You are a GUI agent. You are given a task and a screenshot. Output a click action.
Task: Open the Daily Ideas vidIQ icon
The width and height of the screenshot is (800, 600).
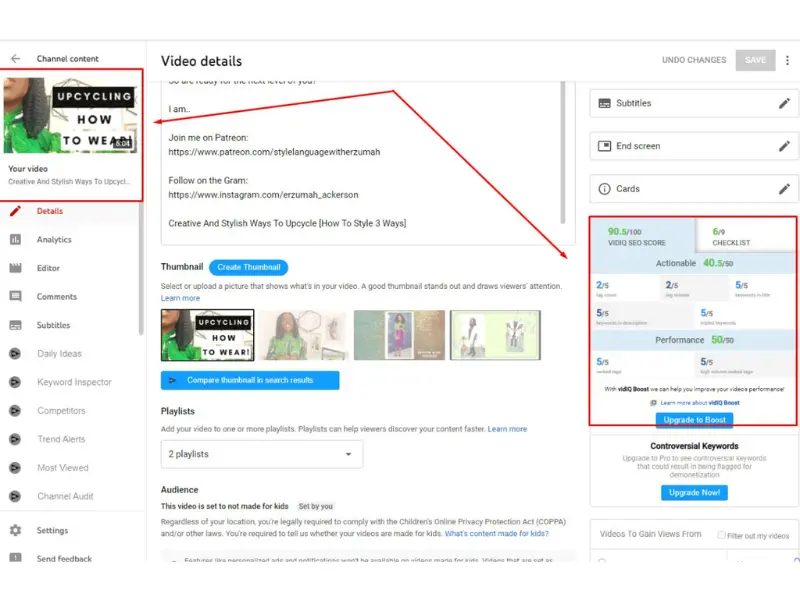pos(16,354)
